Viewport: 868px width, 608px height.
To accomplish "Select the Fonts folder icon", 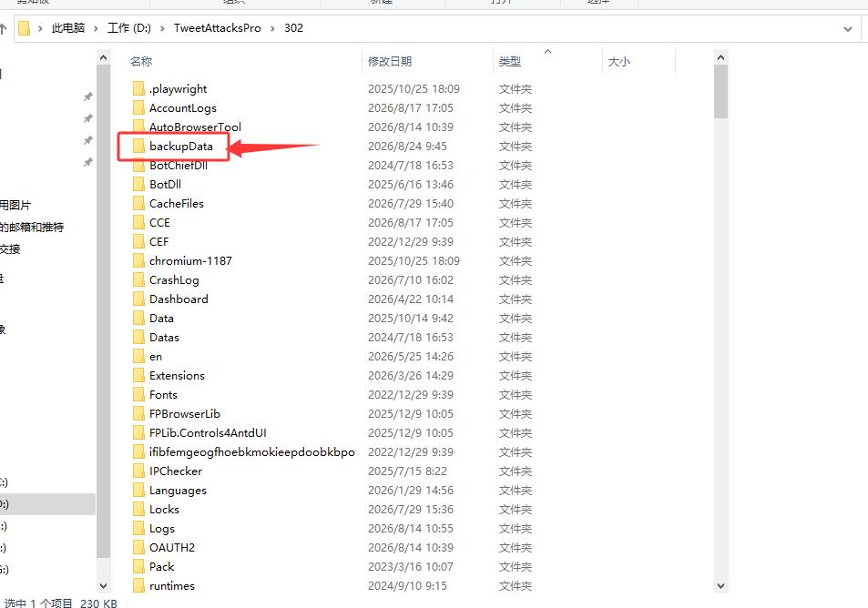I will tap(138, 394).
